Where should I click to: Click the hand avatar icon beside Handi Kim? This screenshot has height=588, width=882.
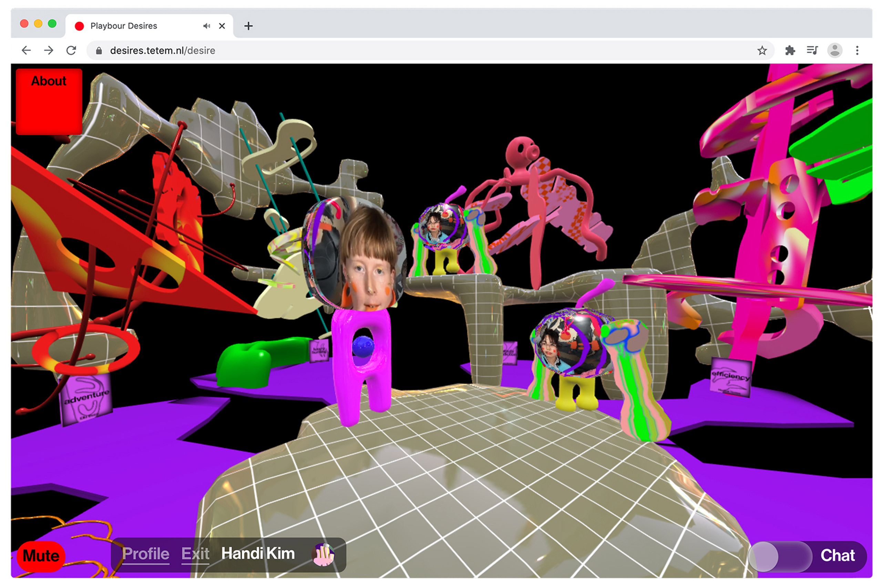[323, 555]
